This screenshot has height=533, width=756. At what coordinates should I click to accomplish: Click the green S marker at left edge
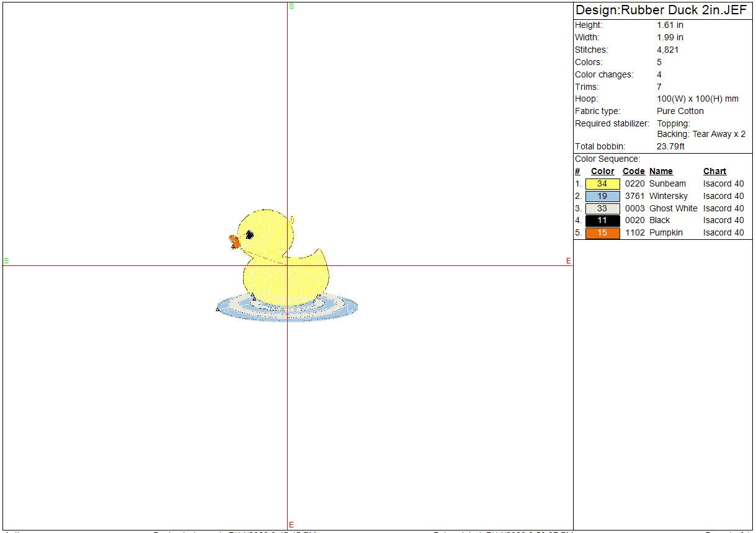(6, 261)
